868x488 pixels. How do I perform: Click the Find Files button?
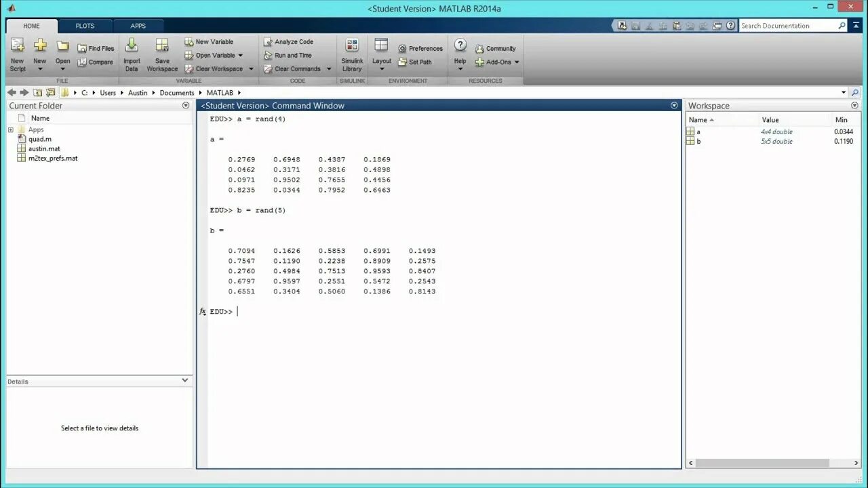96,49
